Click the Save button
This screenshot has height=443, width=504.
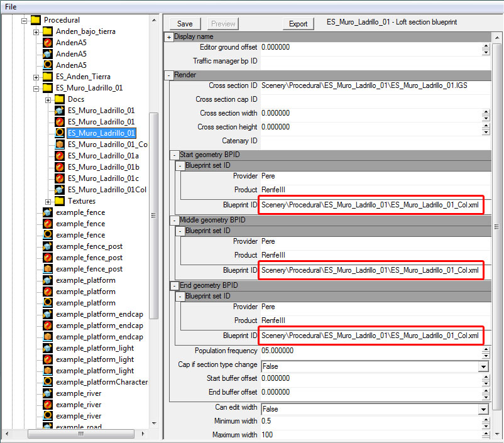pos(185,24)
